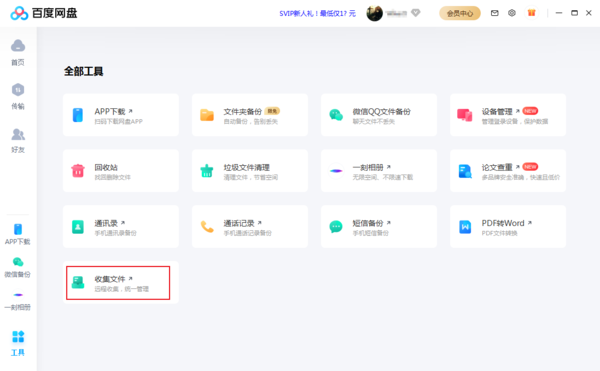The width and height of the screenshot is (600, 371).
Task: Select the 工具 tools sidebar icon
Action: pyautogui.click(x=18, y=337)
